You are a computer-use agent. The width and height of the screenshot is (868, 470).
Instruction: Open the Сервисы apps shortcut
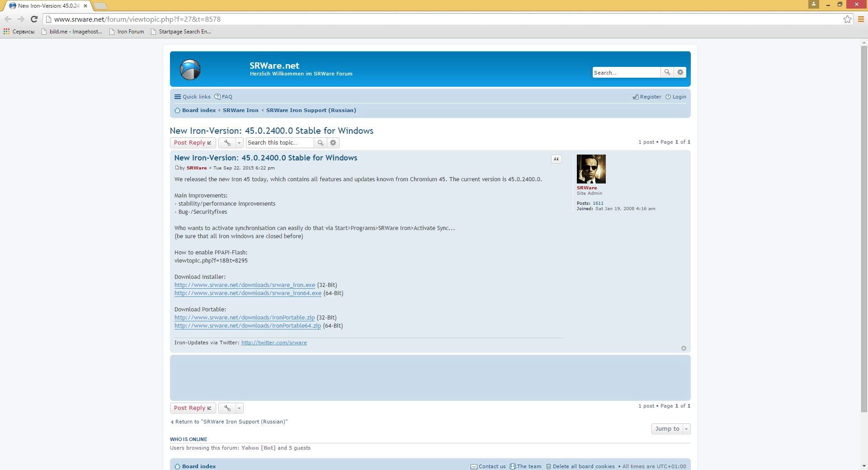[x=19, y=32]
